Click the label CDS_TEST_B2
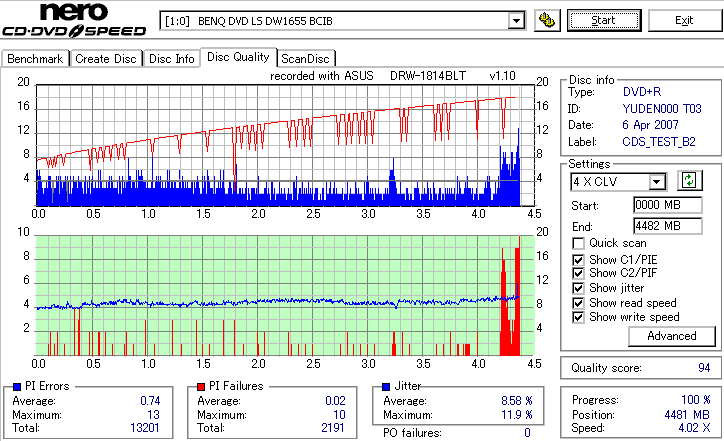 coord(659,142)
